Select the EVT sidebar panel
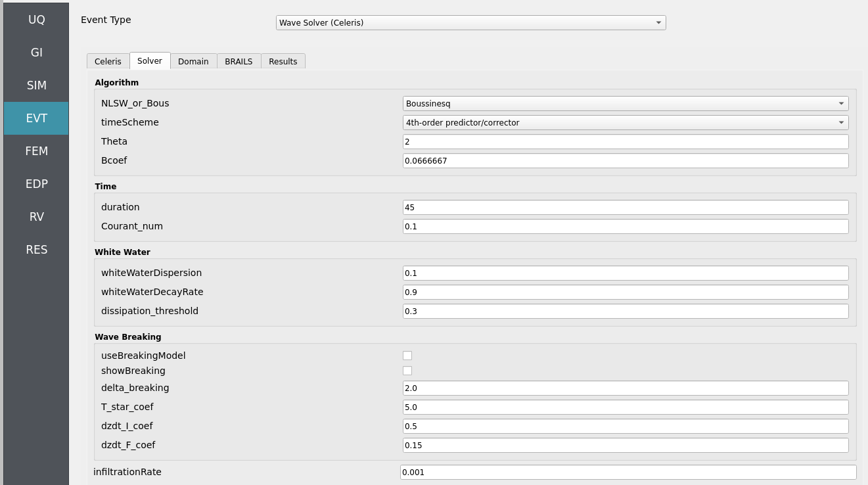The height and width of the screenshot is (485, 868). 36,118
